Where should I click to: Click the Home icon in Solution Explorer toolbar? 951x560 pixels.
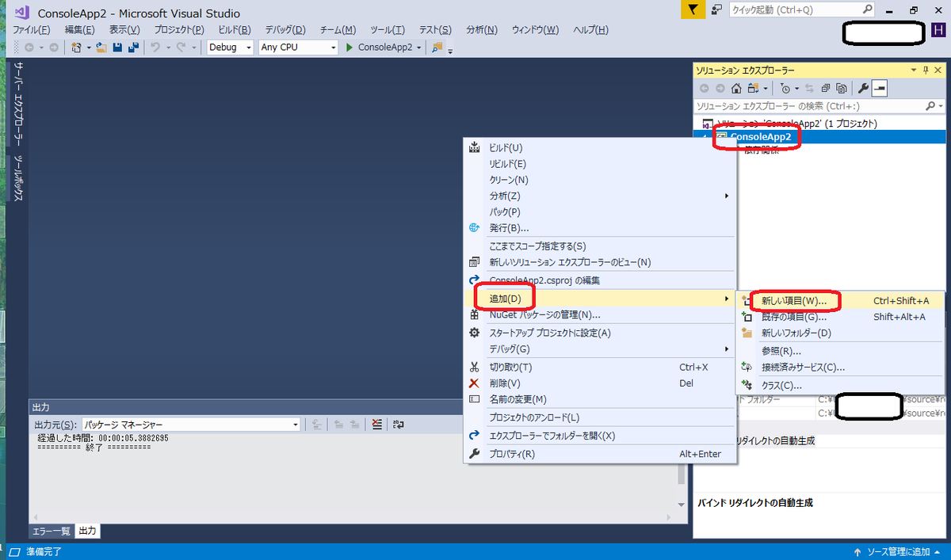click(x=736, y=89)
